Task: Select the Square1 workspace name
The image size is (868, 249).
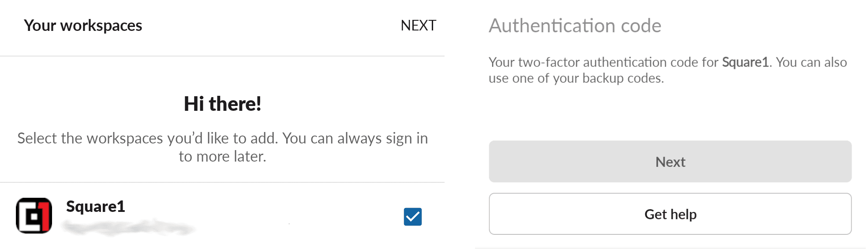Action: [96, 207]
